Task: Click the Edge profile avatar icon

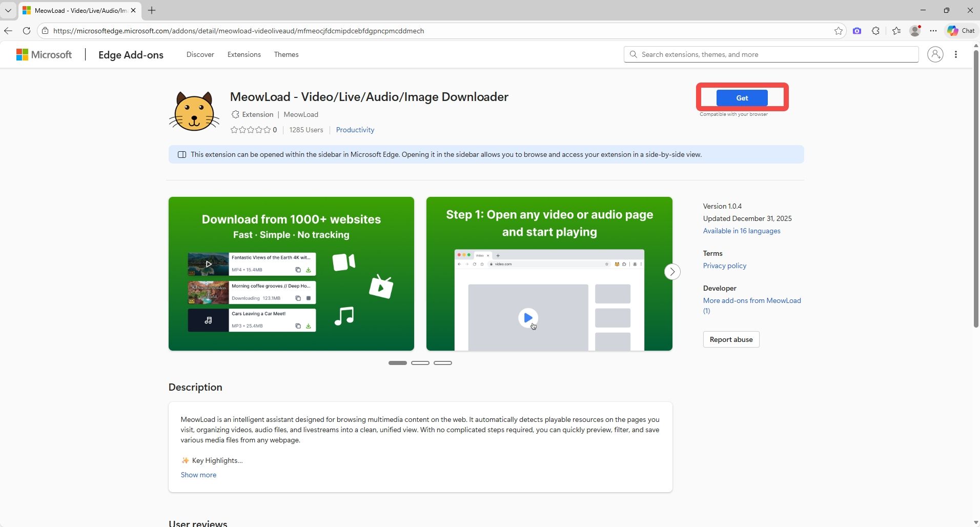Action: coord(914,31)
